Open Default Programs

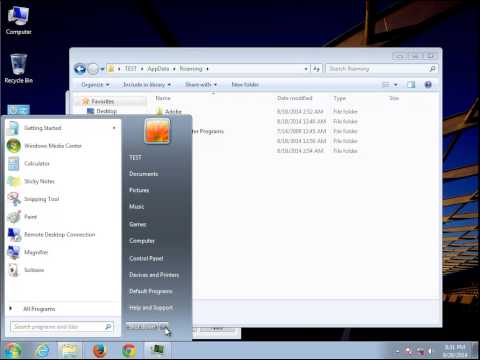151,291
